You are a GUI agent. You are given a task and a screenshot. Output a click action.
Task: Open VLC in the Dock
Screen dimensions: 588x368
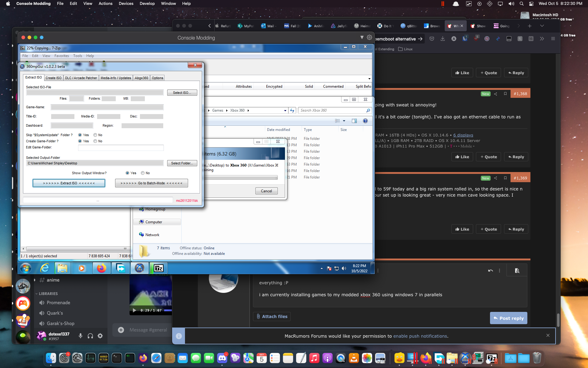(x=354, y=358)
